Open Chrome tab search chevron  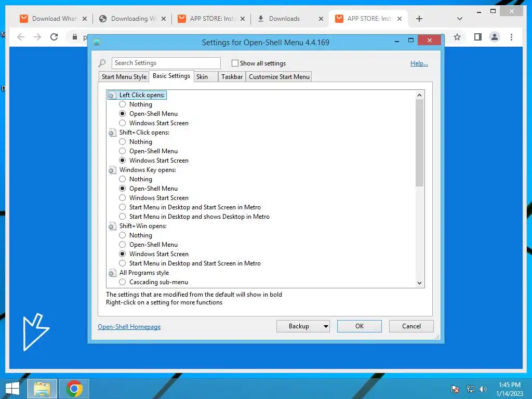[460, 19]
